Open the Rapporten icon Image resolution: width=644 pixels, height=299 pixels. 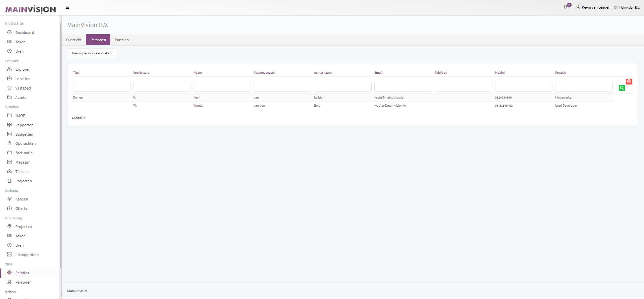click(9, 125)
